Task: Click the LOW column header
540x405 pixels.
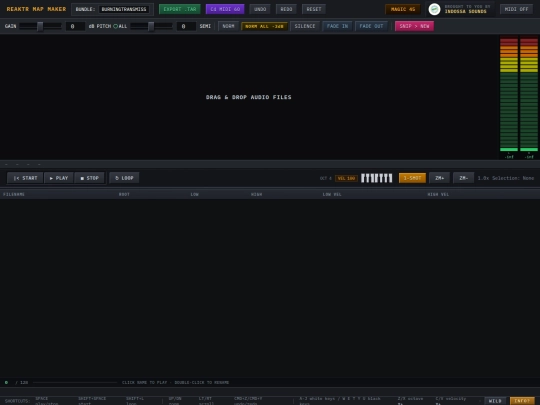Action: [194, 194]
